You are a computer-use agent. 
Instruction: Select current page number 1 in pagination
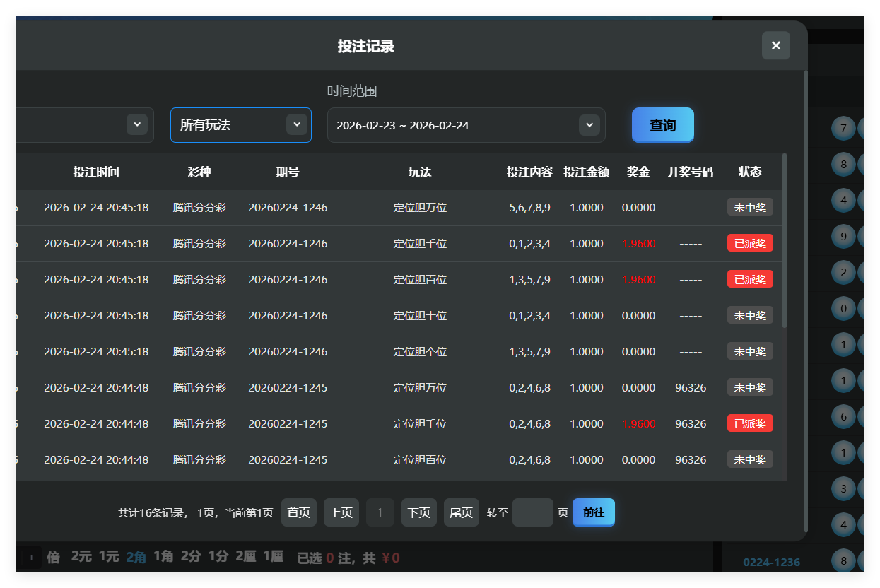point(380,512)
